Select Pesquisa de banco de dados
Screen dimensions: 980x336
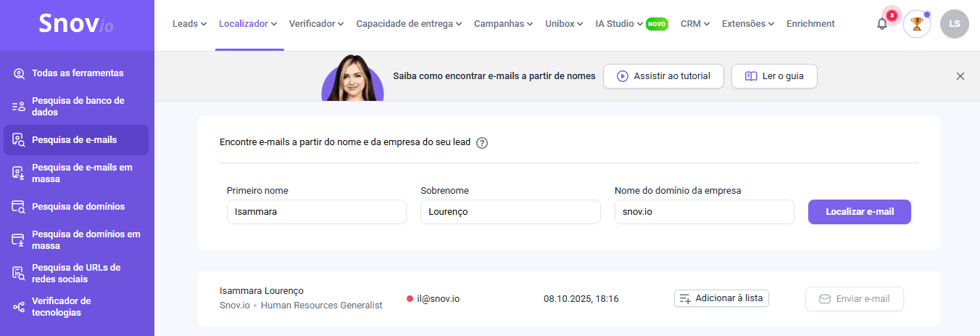click(x=77, y=107)
